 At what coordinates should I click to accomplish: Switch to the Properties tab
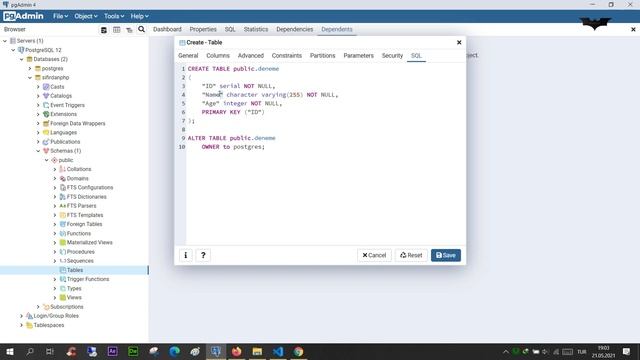coord(203,29)
